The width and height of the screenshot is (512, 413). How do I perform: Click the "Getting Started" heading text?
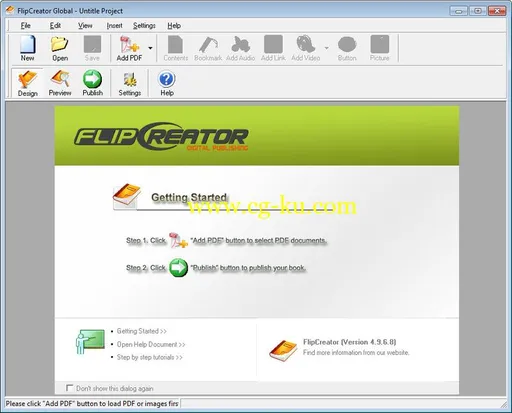(x=189, y=197)
